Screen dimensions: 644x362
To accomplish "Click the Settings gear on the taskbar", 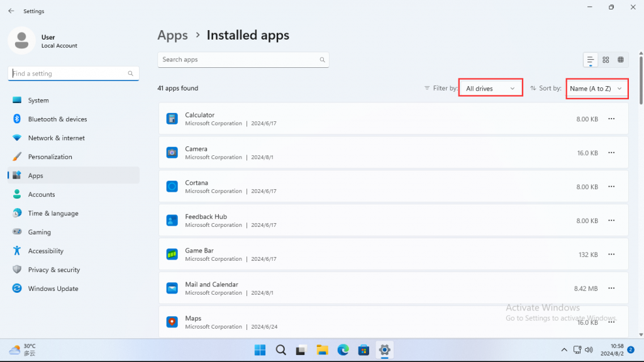I will coord(384,350).
